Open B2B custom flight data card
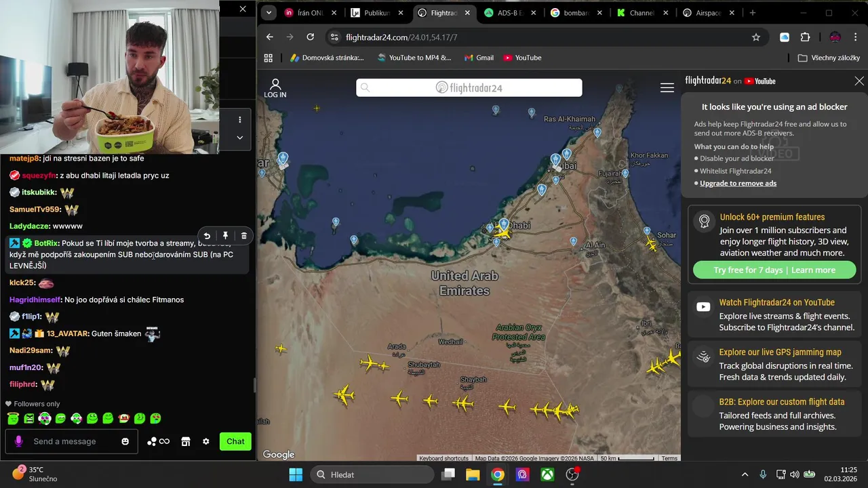Screen dimensions: 868x488 pyautogui.click(x=774, y=413)
